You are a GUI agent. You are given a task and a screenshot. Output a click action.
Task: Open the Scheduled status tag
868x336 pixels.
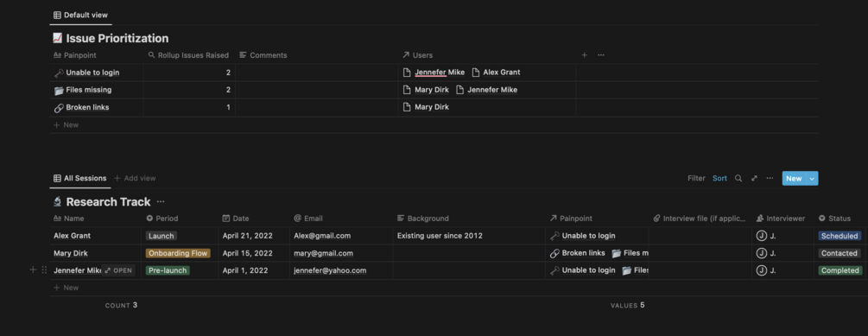click(x=839, y=236)
